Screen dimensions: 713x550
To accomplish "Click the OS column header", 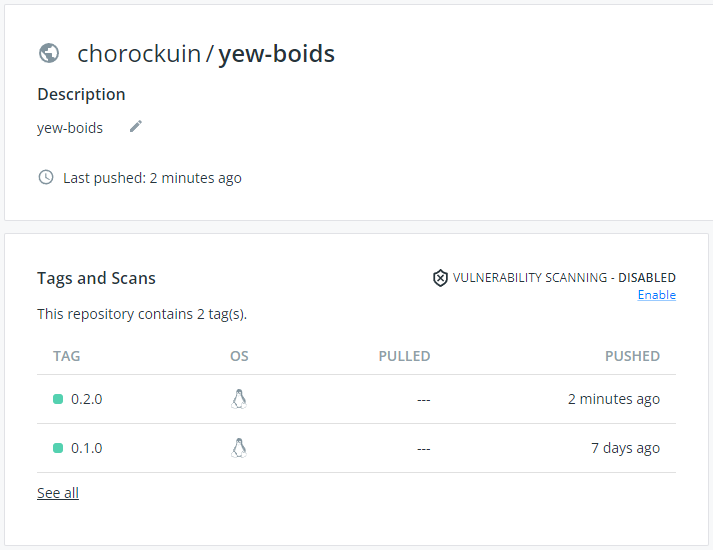I will 239,356.
